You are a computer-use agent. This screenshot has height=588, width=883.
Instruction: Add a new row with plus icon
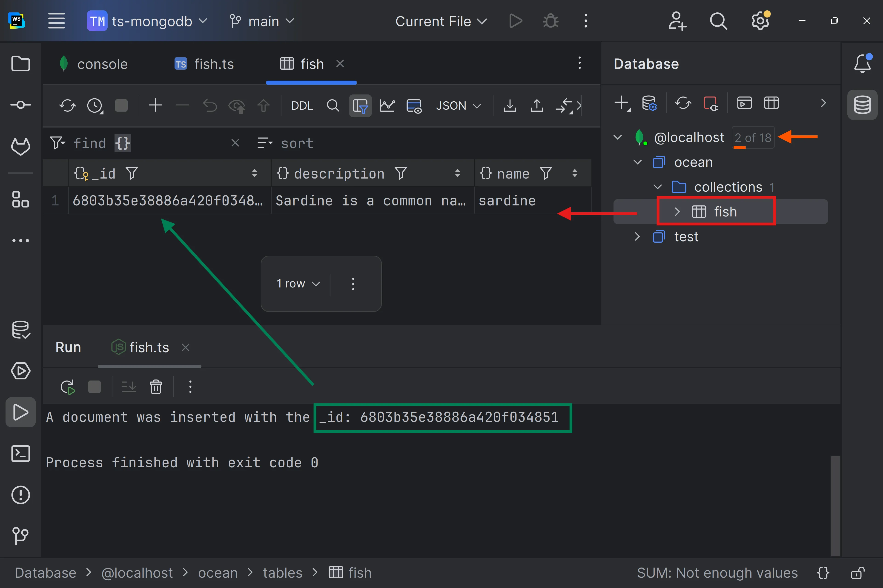(155, 106)
